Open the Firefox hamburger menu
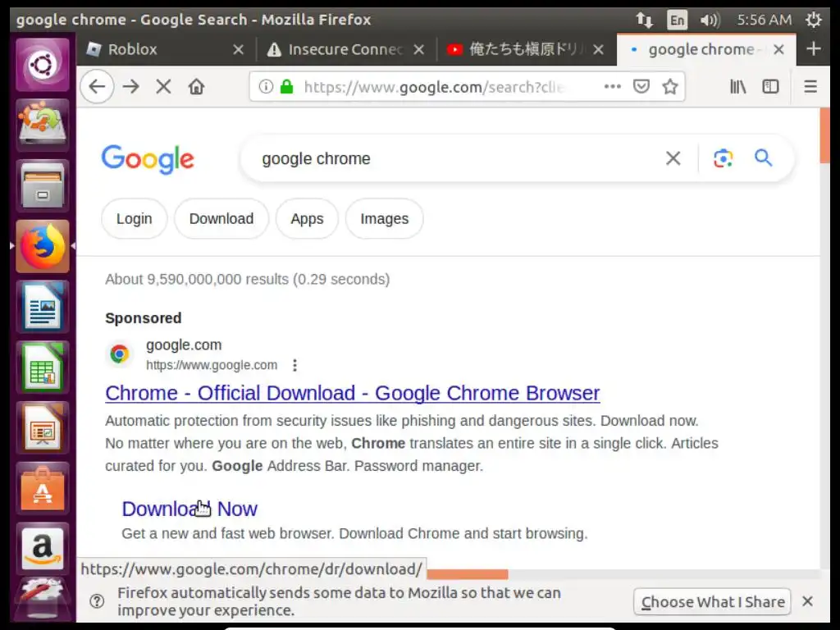The height and width of the screenshot is (630, 840). click(810, 86)
